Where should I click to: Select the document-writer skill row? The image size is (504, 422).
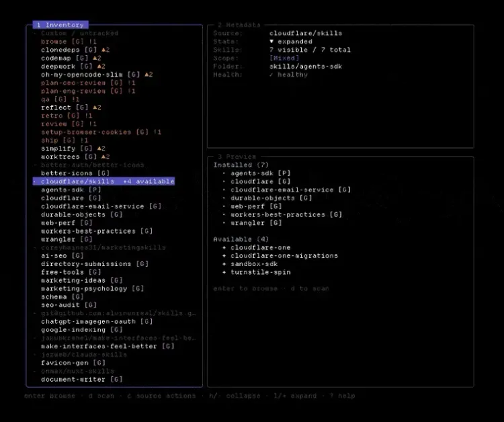click(81, 379)
